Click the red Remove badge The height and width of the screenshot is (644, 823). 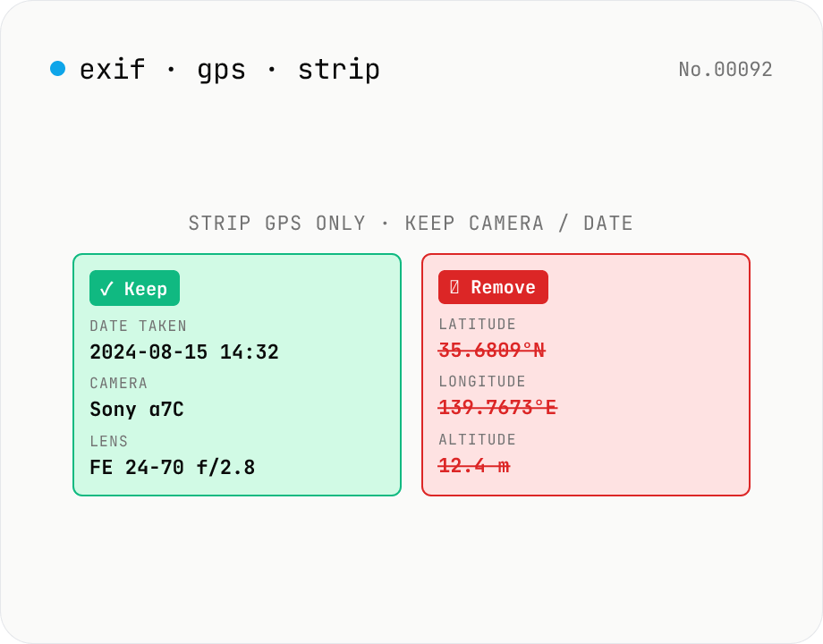coord(494,287)
